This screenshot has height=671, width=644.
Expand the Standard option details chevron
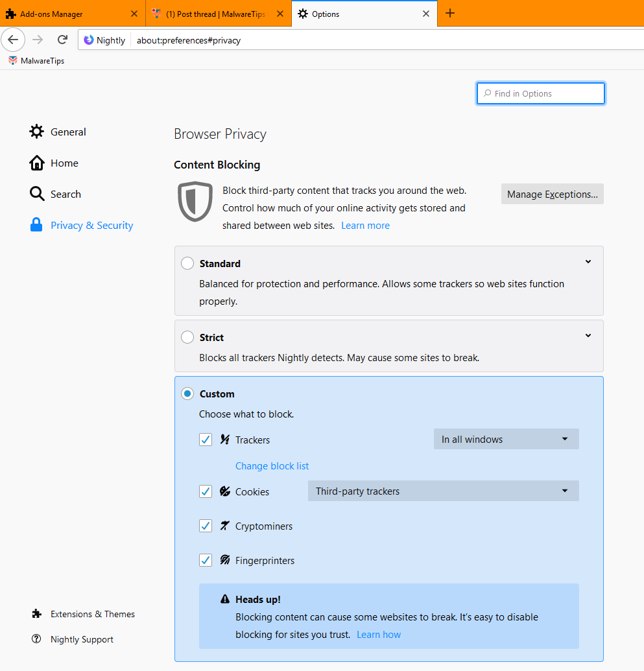coord(588,262)
